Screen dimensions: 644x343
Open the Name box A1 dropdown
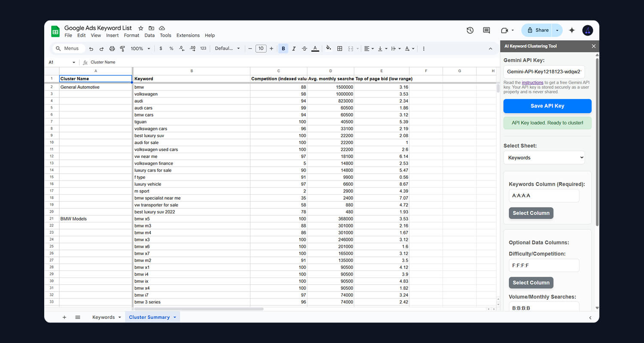tap(74, 62)
